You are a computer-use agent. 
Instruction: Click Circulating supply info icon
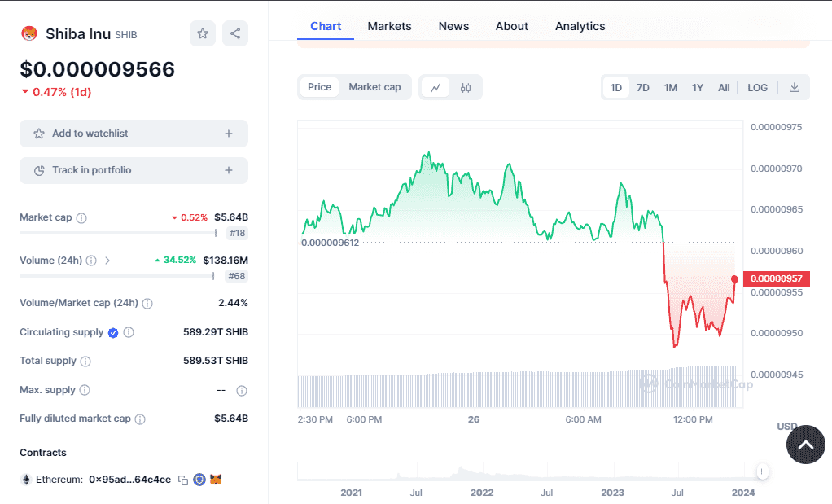[129, 332]
